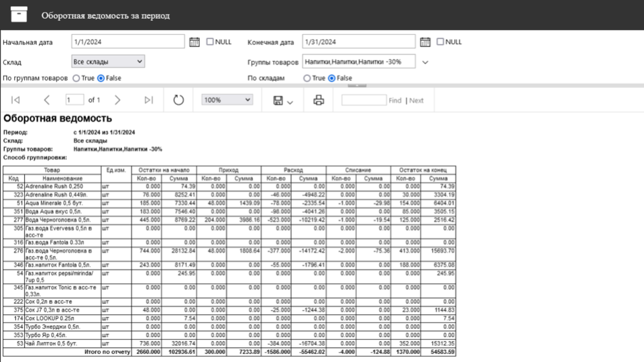Print the report using printer icon

[x=319, y=100]
